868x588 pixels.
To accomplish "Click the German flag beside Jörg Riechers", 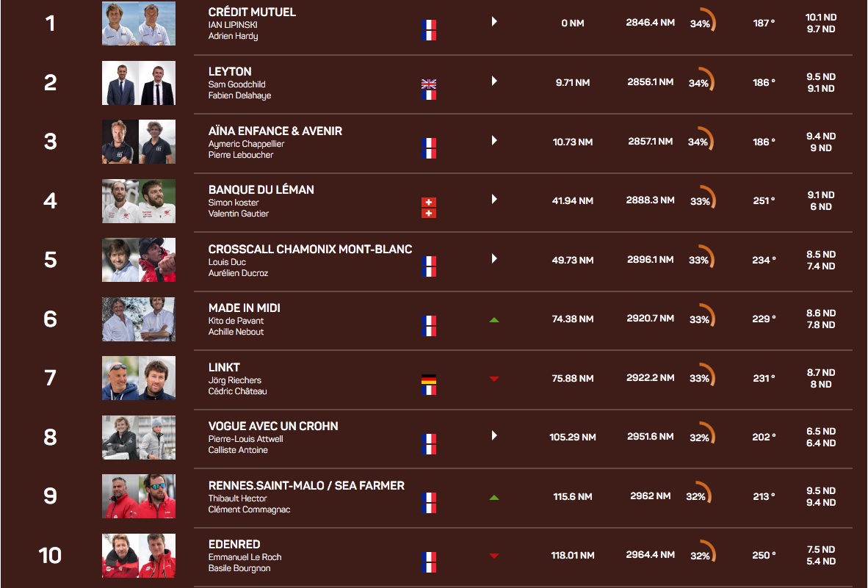I will pos(429,380).
